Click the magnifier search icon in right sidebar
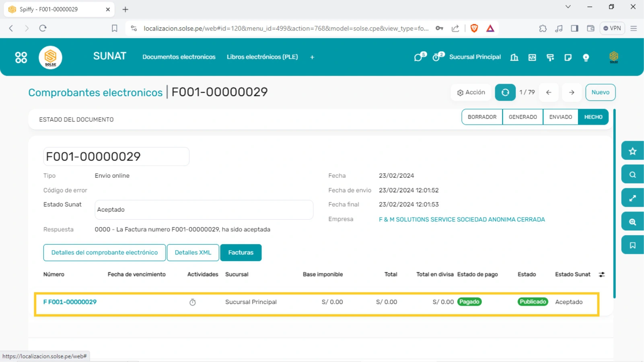The image size is (644, 362). tap(632, 175)
